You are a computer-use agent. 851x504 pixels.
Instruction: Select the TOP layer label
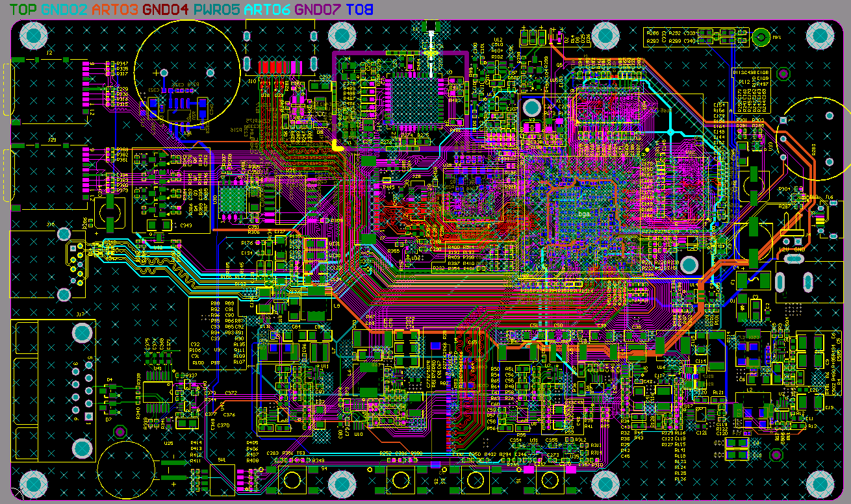coord(24,9)
